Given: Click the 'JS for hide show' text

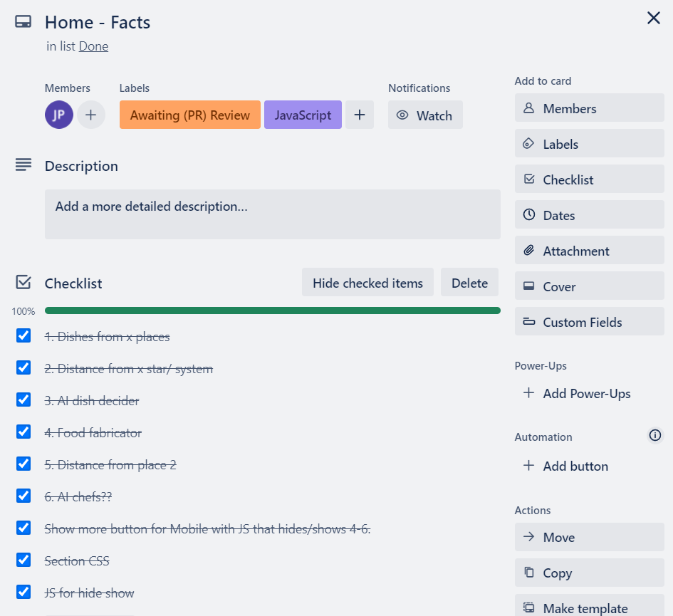Looking at the screenshot, I should (x=89, y=593).
